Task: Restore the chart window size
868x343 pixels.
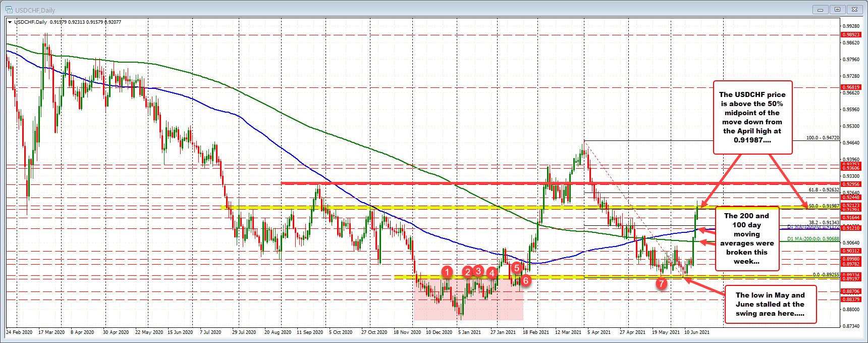Action: coord(838,10)
